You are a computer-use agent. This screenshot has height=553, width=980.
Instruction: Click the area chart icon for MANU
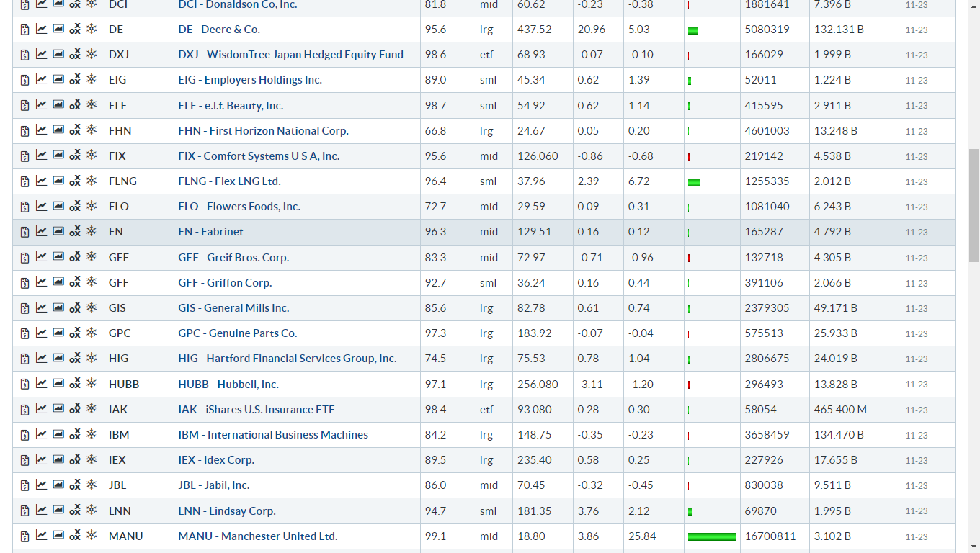58,535
